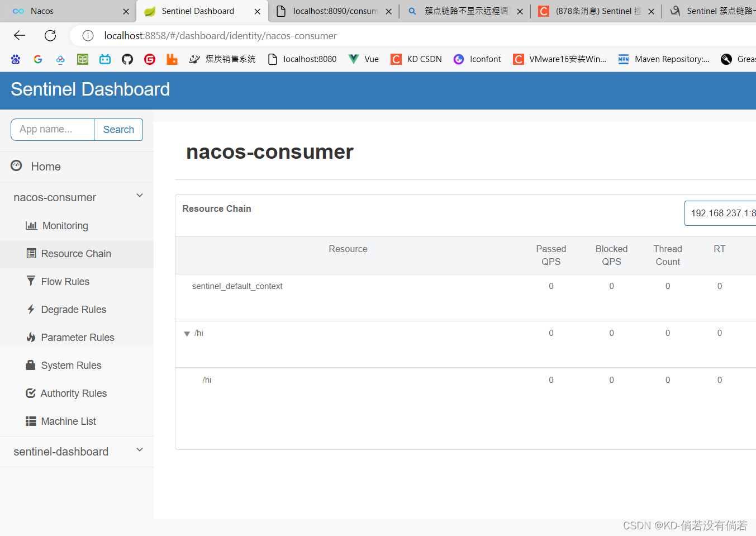Click the Parameter Rules flame icon
This screenshot has width=756, height=536.
31,337
